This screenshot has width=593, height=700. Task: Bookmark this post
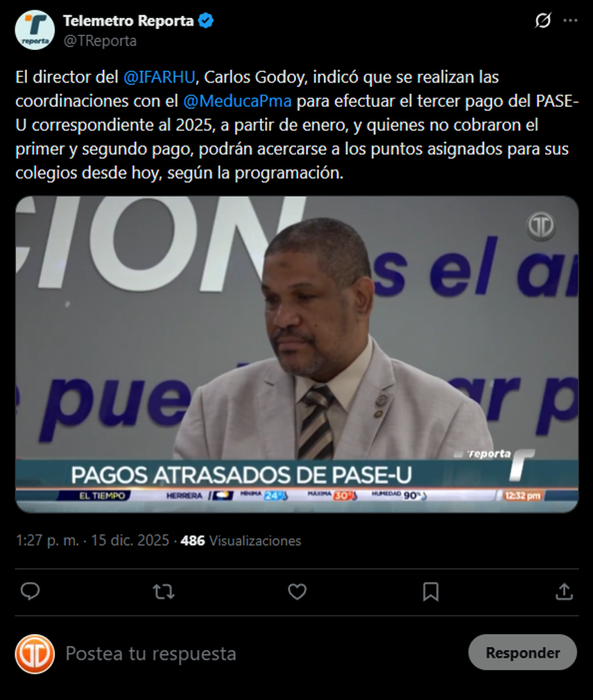[x=431, y=592]
